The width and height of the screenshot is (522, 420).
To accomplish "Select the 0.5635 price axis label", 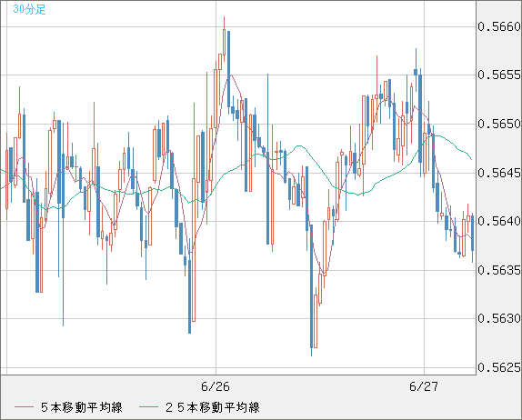I will click(499, 270).
